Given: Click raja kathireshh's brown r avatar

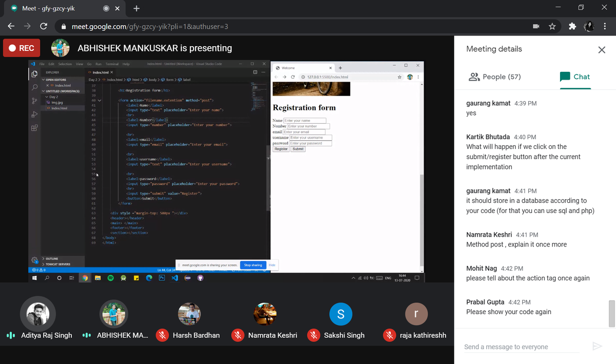Looking at the screenshot, I should point(416,314).
